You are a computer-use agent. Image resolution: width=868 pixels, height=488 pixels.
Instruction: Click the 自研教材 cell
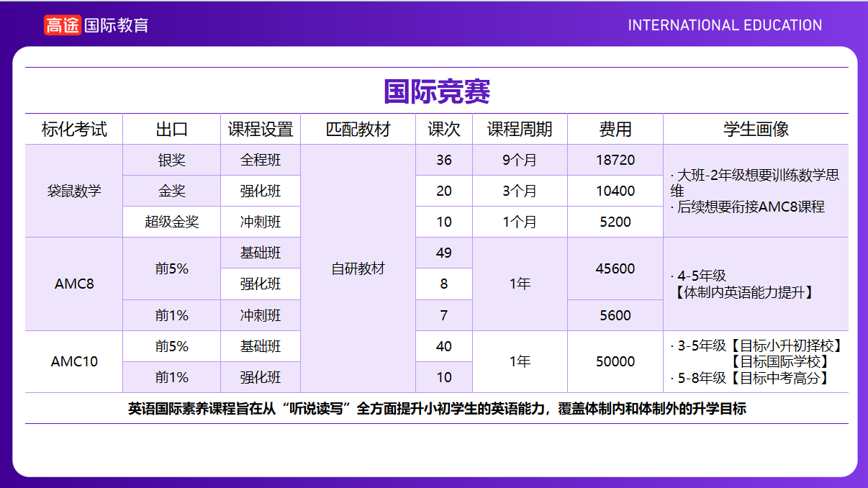pos(358,268)
